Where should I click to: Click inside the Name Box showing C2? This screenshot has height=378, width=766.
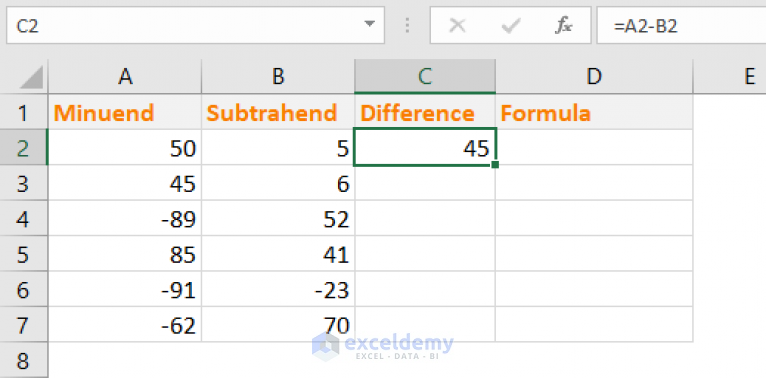click(186, 25)
